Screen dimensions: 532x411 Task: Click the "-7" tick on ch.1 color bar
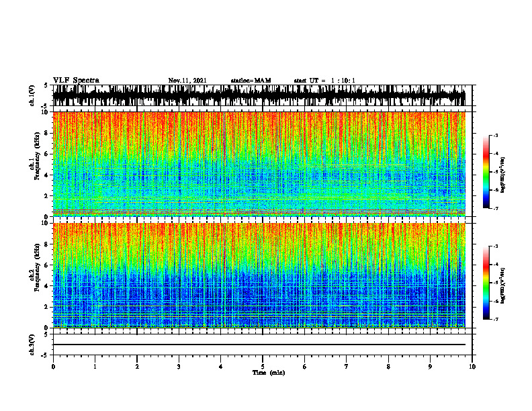point(496,208)
